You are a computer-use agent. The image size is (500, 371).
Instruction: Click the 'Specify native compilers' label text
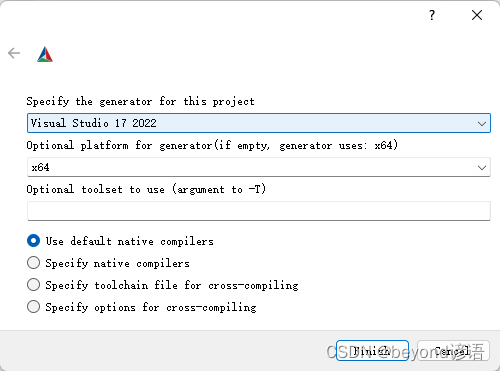117,263
